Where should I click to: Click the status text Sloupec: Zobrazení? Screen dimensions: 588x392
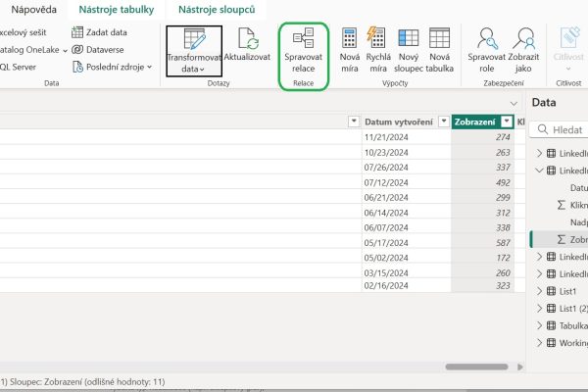point(46,382)
